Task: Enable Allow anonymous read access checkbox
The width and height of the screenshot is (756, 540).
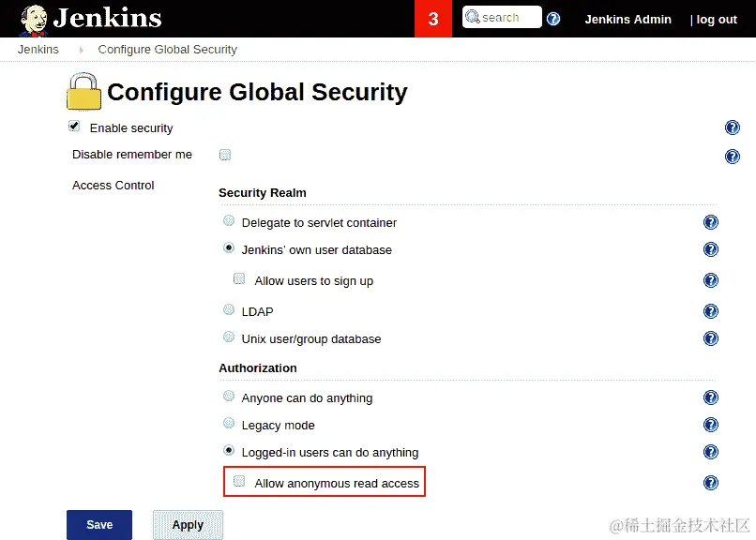Action: (x=239, y=481)
